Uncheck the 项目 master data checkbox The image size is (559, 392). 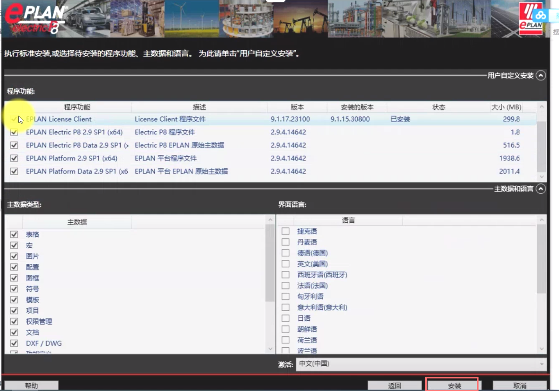tap(14, 311)
